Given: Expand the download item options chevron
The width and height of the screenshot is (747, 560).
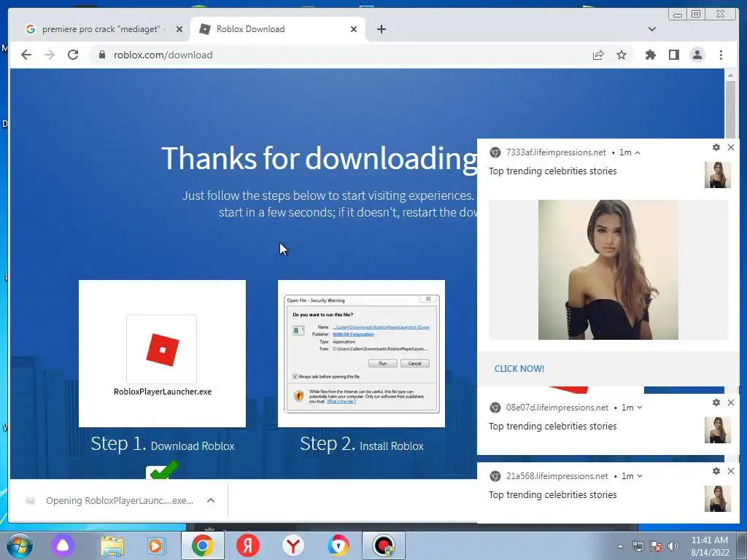Looking at the screenshot, I should 211,500.
